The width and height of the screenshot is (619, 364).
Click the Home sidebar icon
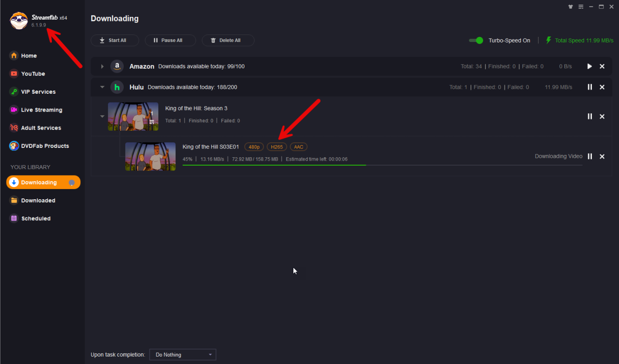tap(14, 56)
